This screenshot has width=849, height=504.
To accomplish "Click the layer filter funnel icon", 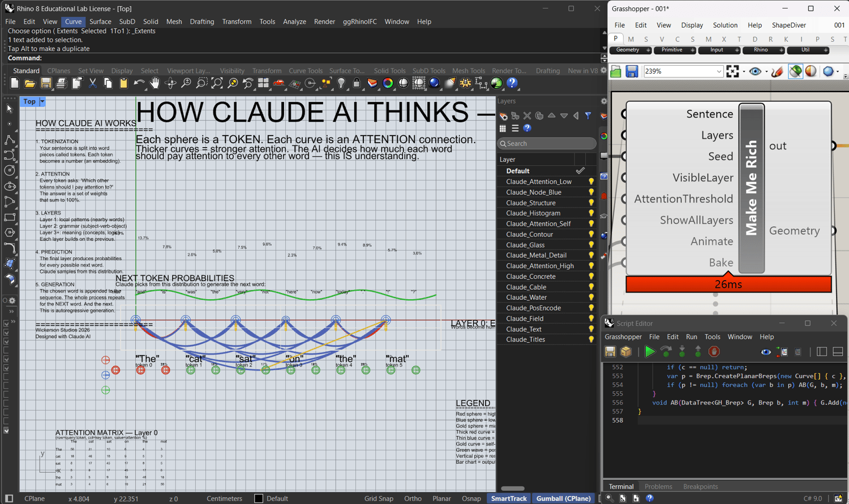I will 589,116.
